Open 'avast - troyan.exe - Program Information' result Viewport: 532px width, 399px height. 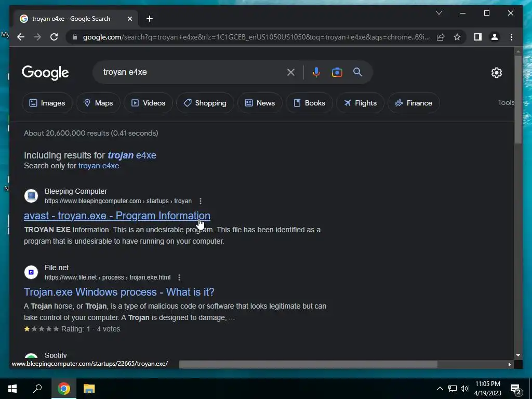click(117, 216)
